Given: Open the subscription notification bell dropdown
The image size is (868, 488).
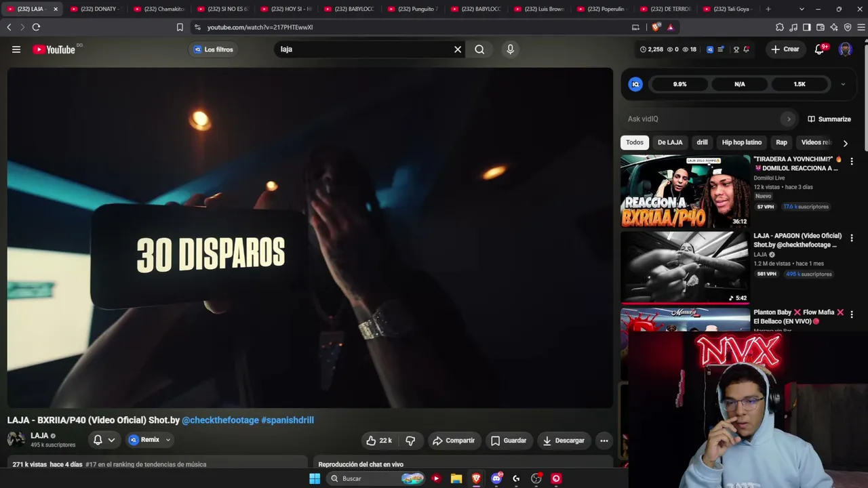Looking at the screenshot, I should pyautogui.click(x=104, y=440).
